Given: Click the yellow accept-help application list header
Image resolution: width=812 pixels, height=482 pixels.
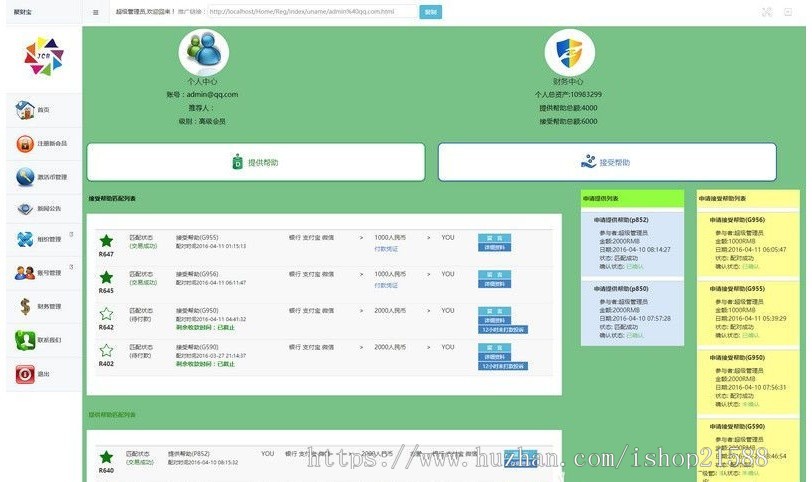Looking at the screenshot, I should pyautogui.click(x=748, y=199).
